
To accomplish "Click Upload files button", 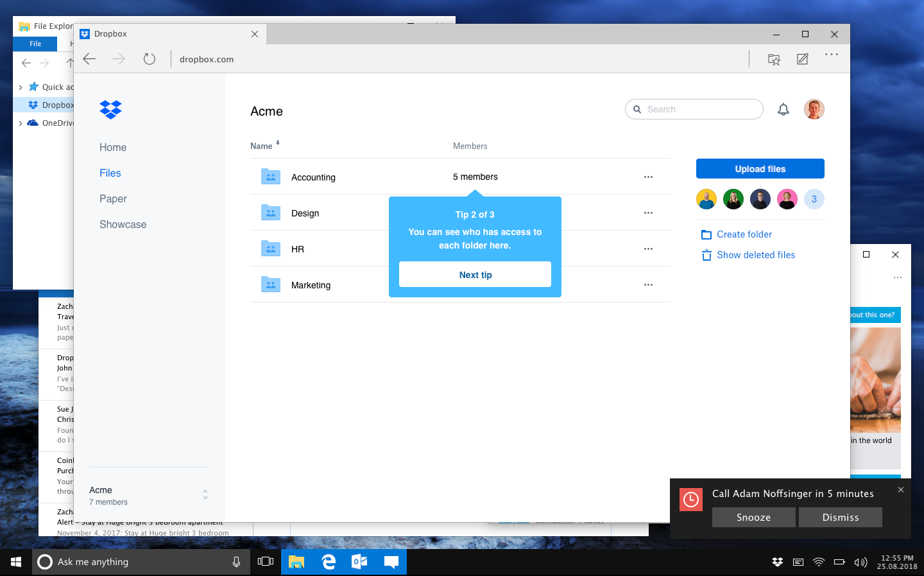I will 760,169.
